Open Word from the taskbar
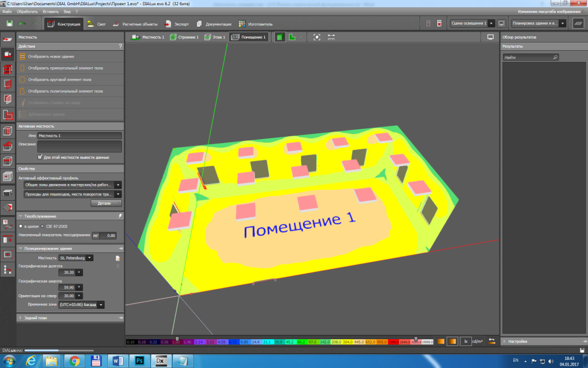588x368 pixels. 118,361
